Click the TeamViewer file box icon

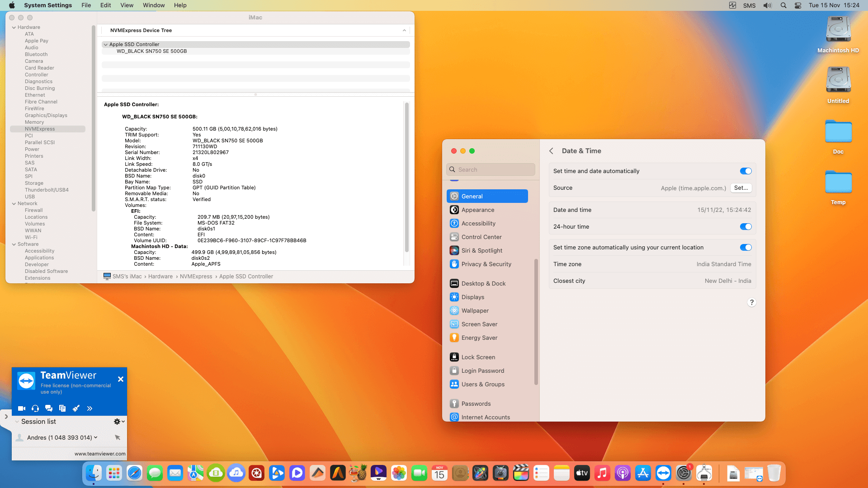point(62,408)
